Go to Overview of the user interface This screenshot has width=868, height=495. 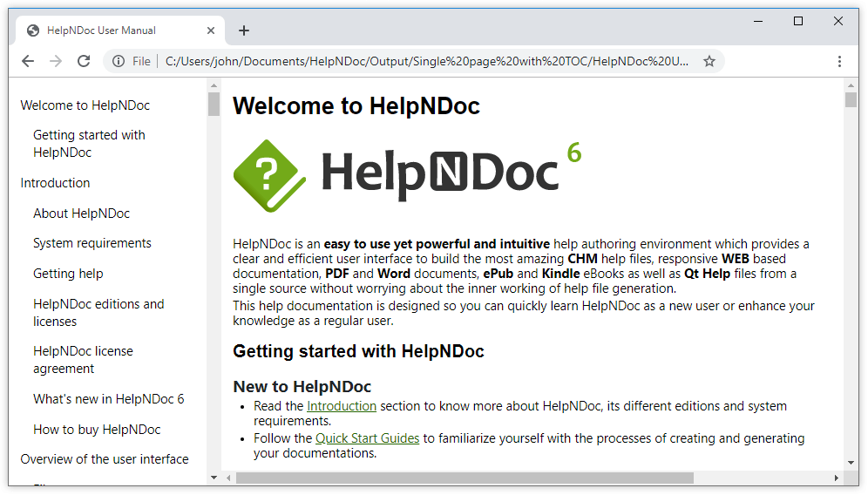pos(105,459)
